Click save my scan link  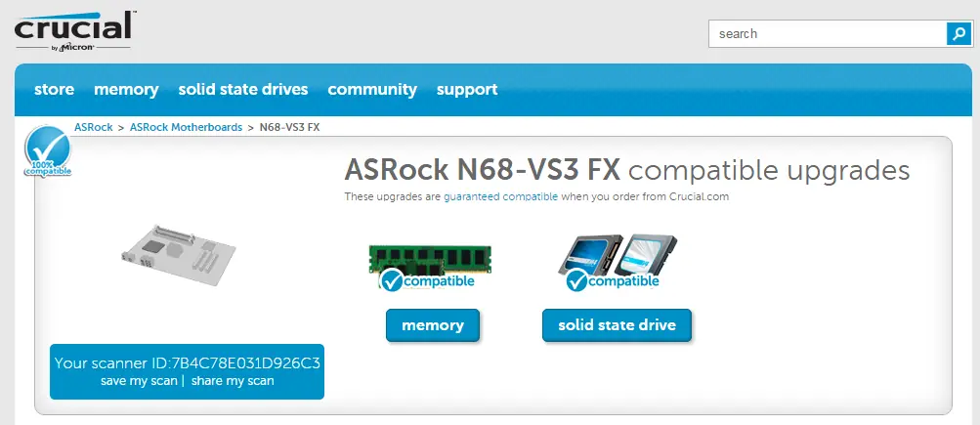click(x=139, y=381)
